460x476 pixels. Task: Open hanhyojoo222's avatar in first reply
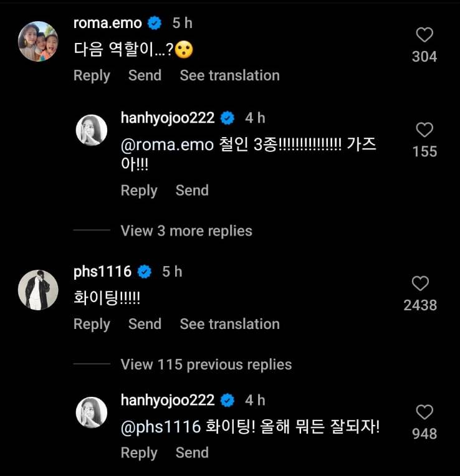[92, 130]
